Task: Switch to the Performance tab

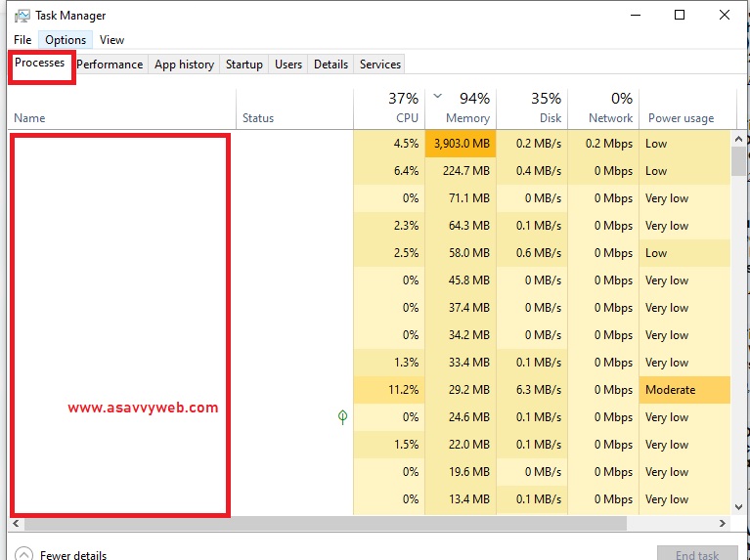Action: pos(110,65)
